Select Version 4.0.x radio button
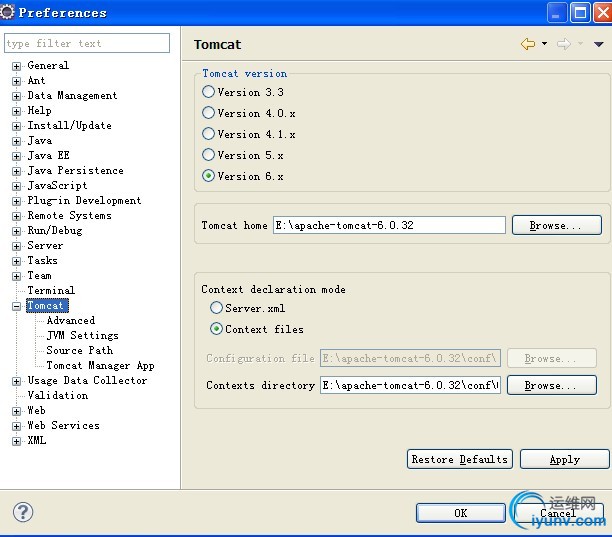Image resolution: width=612 pixels, height=537 pixels. (x=208, y=113)
